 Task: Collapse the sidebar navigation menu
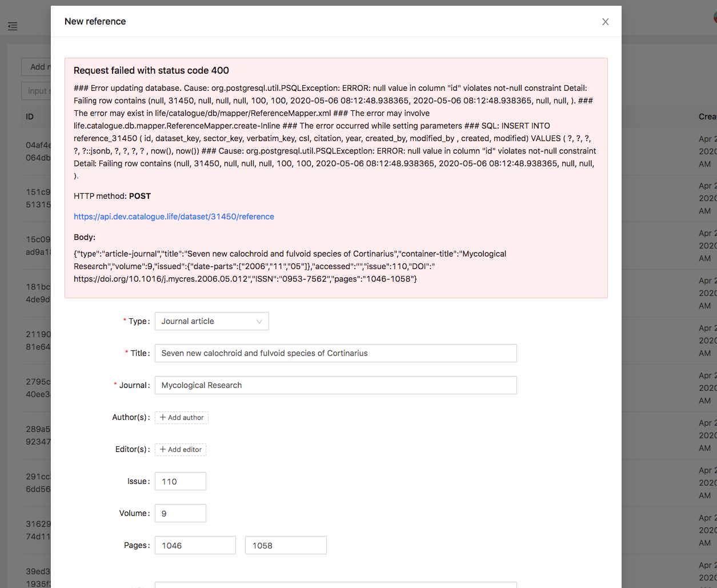click(x=12, y=26)
